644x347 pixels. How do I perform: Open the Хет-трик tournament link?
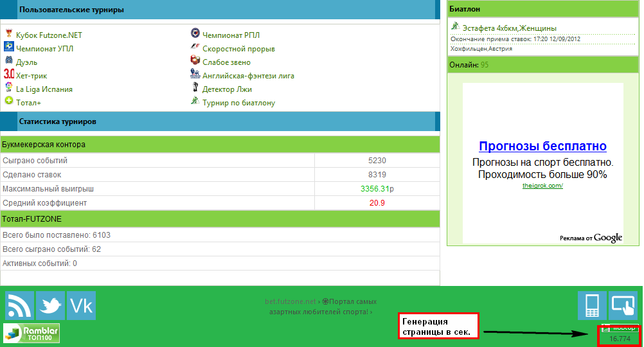pos(31,76)
